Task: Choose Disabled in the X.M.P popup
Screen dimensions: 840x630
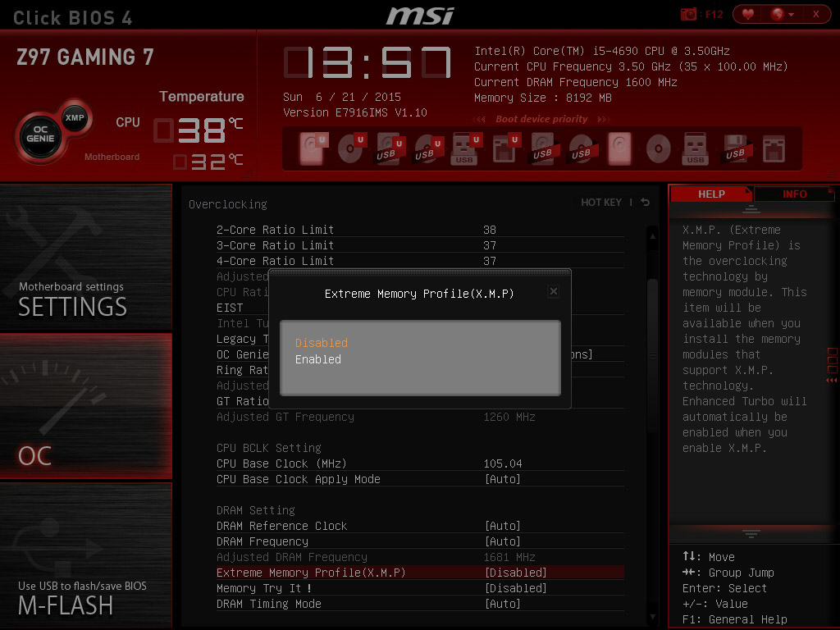Action: pos(322,343)
